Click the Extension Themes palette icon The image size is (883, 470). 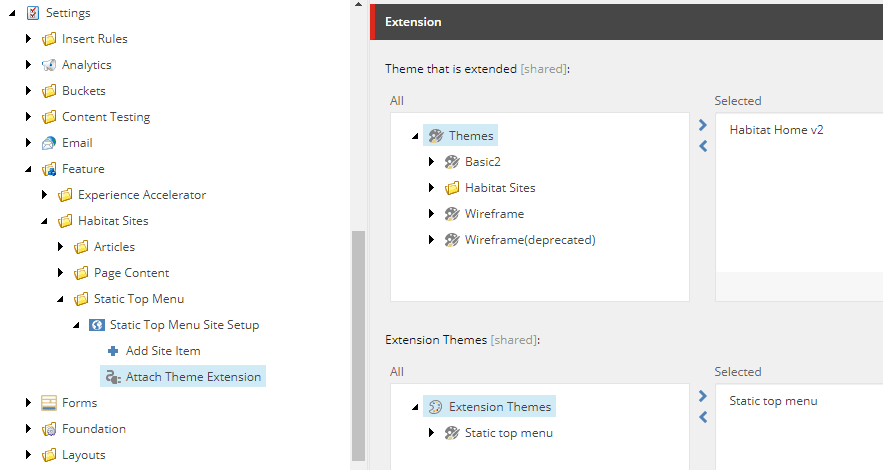(435, 407)
